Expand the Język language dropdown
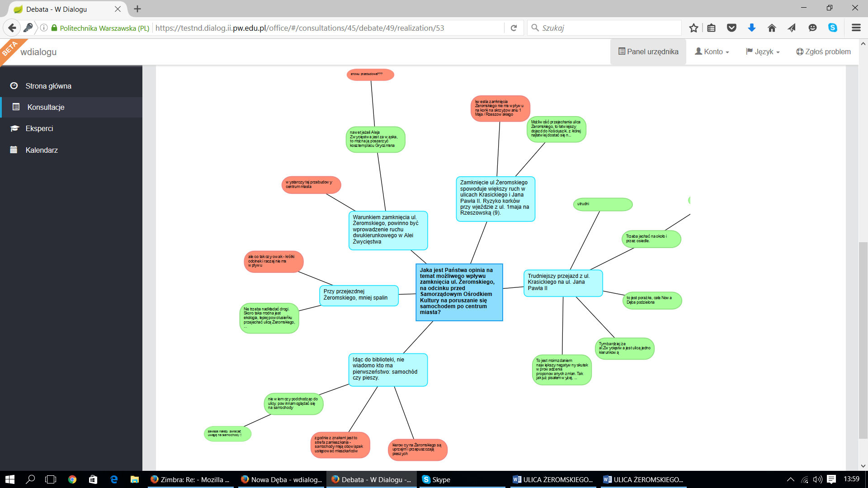Viewport: 868px width, 488px height. pos(763,52)
